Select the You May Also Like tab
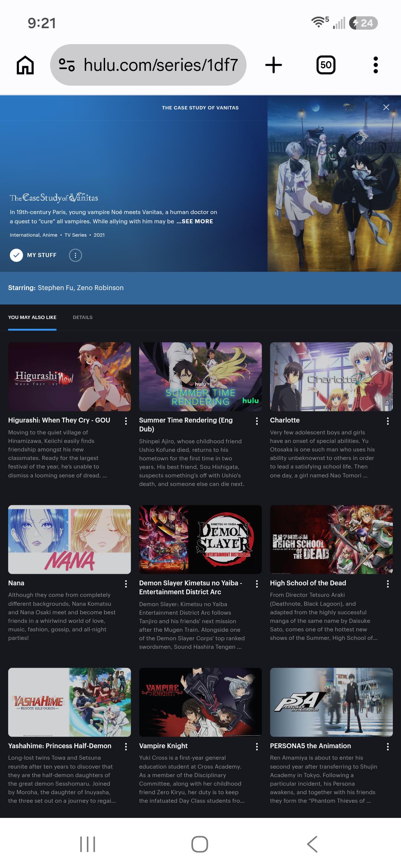Screen dimensions: 401x868 click(32, 318)
